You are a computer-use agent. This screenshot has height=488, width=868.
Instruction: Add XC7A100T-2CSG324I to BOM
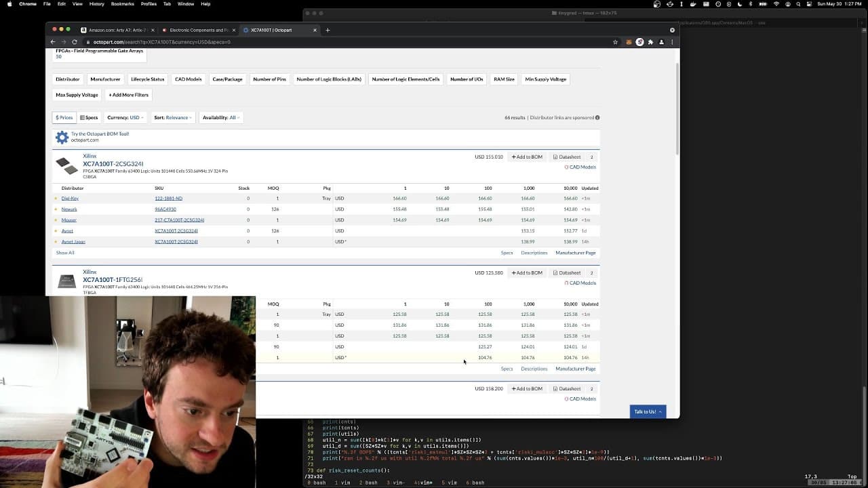[527, 157]
